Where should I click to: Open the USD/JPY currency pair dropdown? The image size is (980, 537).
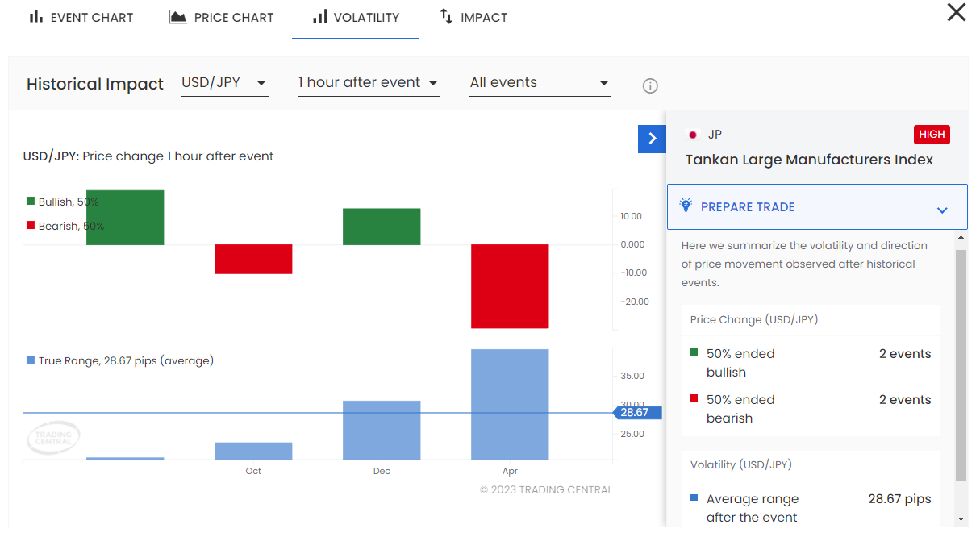pyautogui.click(x=224, y=83)
